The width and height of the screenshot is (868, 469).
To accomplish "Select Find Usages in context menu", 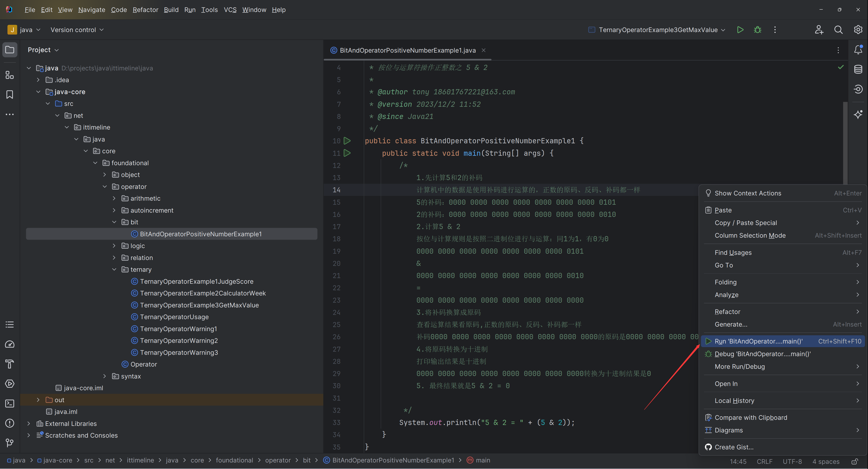I will pos(783,253).
